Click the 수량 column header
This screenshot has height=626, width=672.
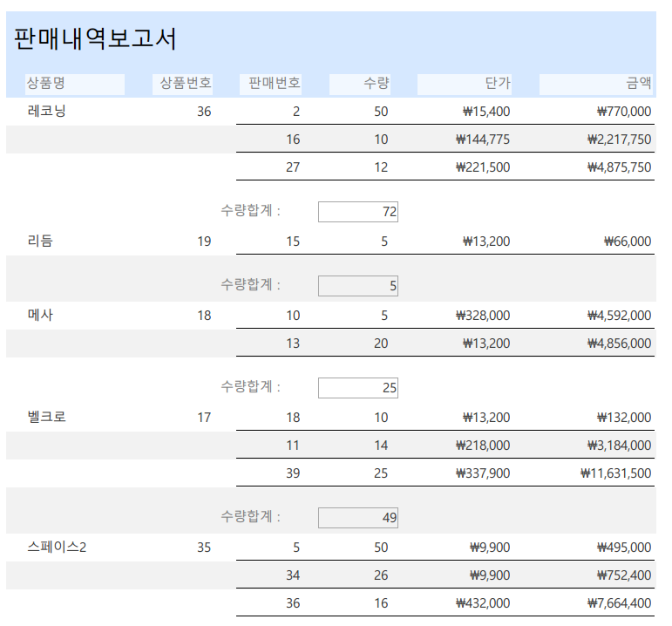[360, 84]
